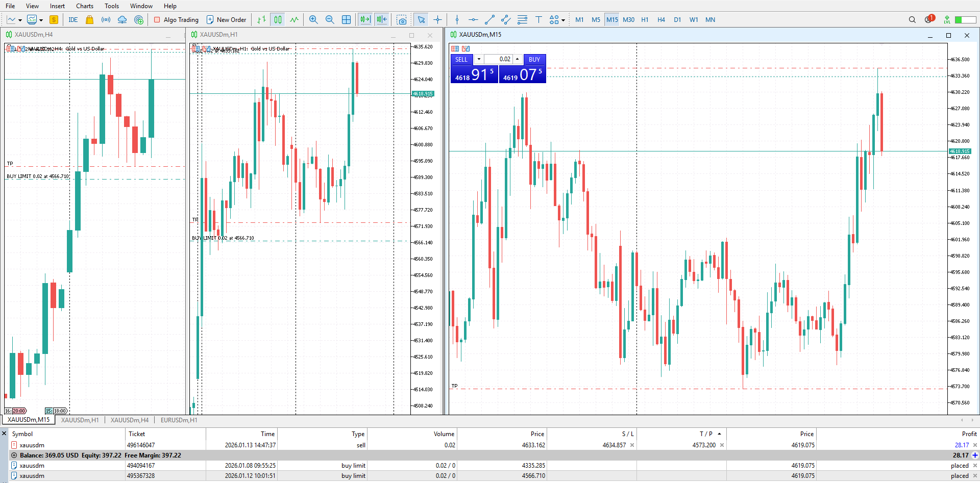Viewport: 980px width, 483px height.
Task: Pick the text label drawing tool
Action: (538, 20)
